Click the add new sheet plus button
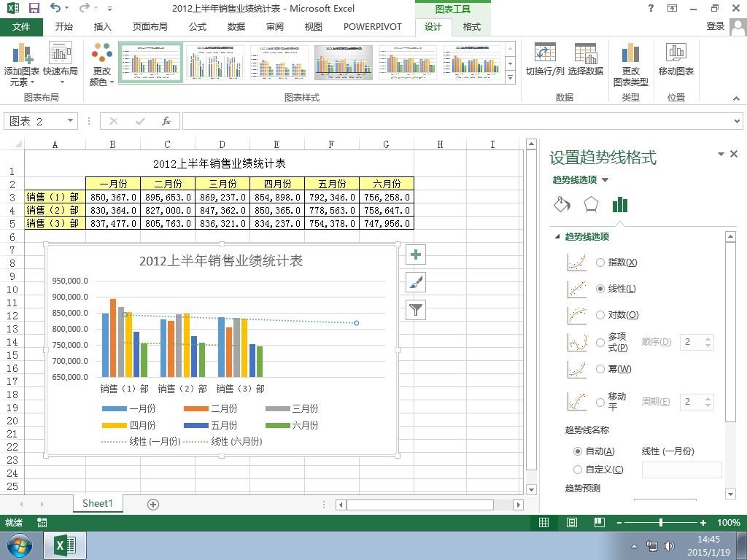The width and height of the screenshot is (747, 560). click(x=153, y=505)
